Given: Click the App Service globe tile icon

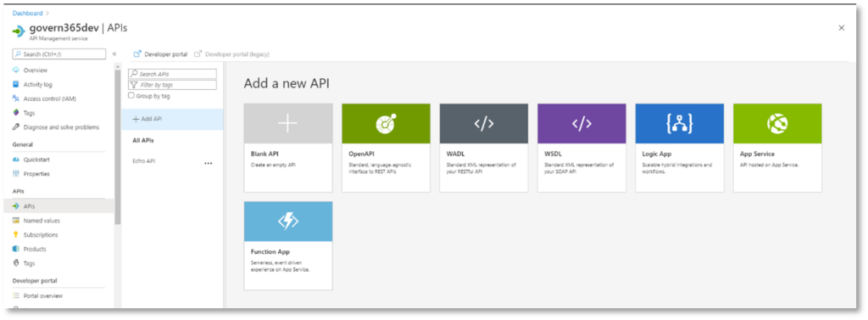Looking at the screenshot, I should [777, 124].
